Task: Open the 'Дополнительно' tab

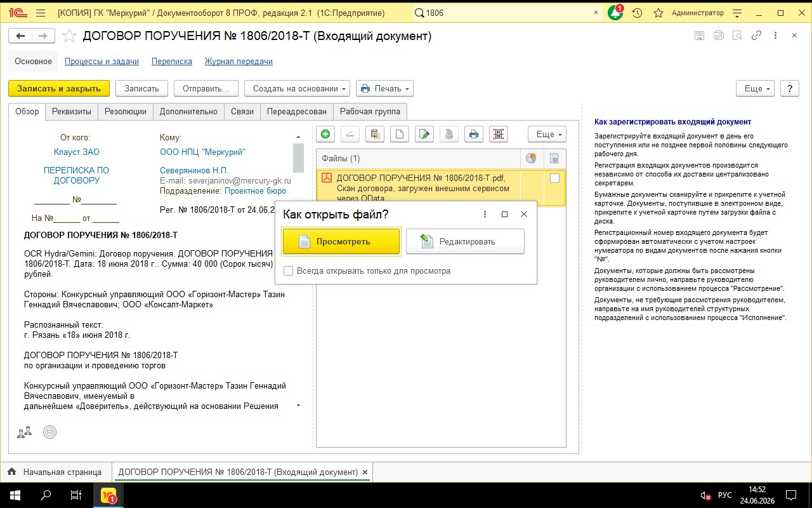Action: [x=188, y=112]
